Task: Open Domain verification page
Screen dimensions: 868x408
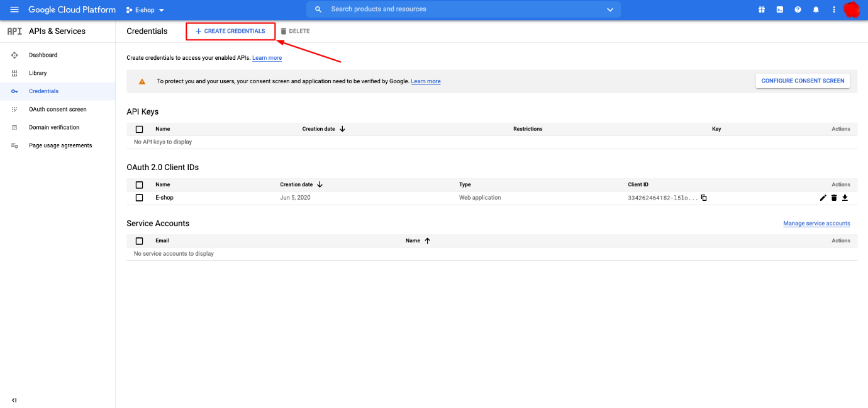Action: coord(54,127)
